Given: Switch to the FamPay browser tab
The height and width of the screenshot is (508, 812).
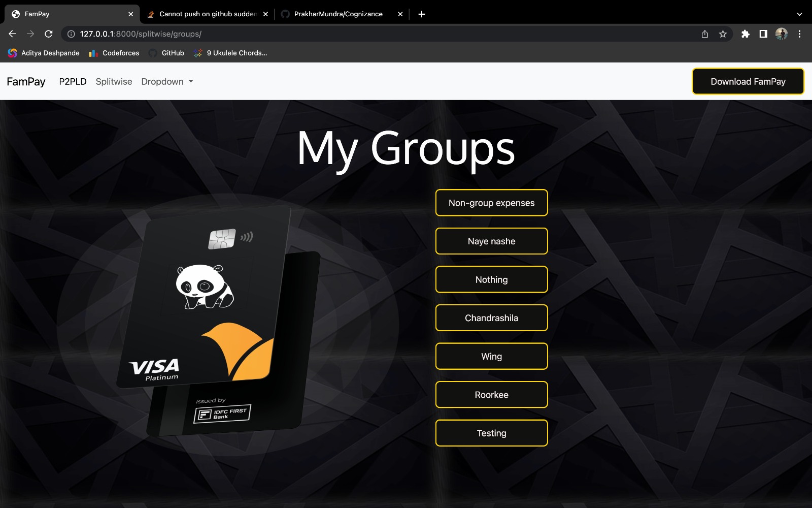Looking at the screenshot, I should click(72, 14).
